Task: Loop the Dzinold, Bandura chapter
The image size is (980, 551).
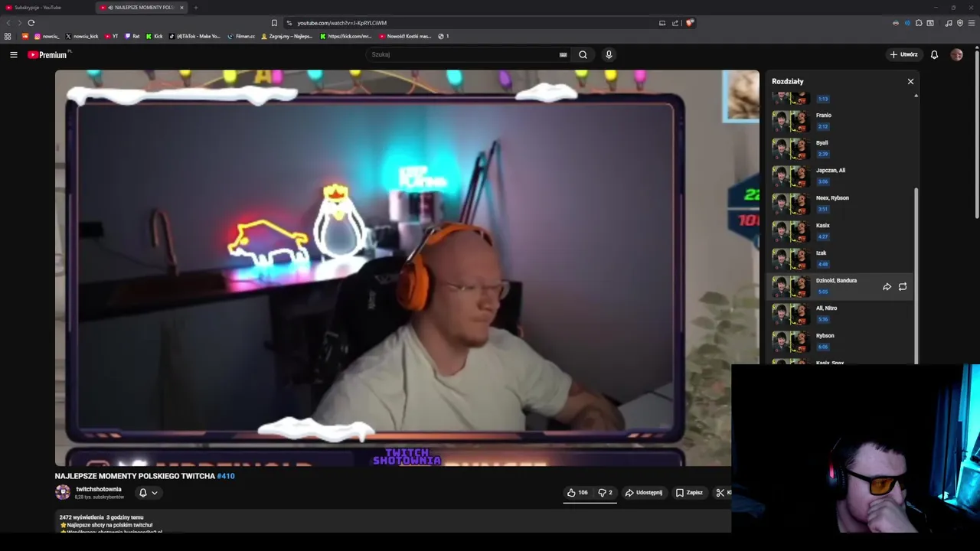Action: [x=903, y=287]
